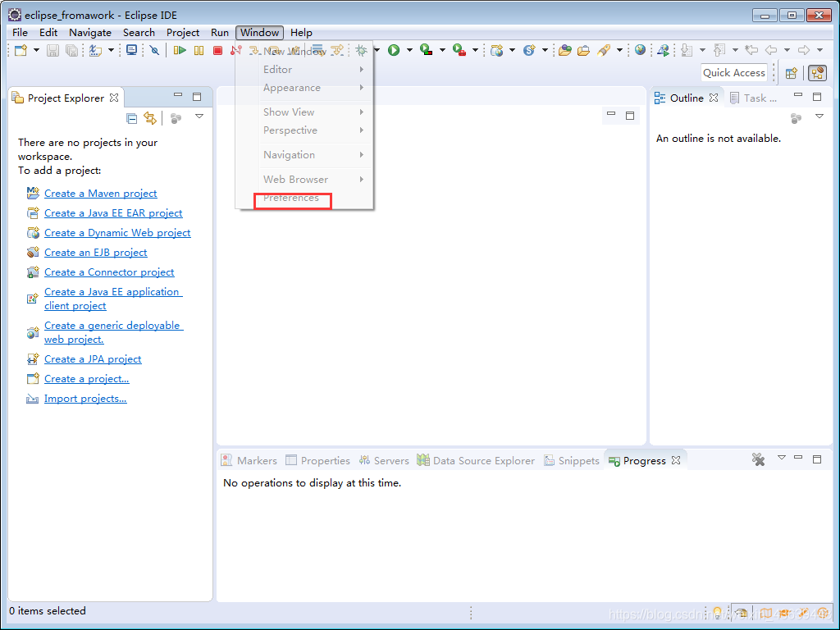Switch to the Data Source Explorer tab
This screenshot has height=630, width=840.
476,461
